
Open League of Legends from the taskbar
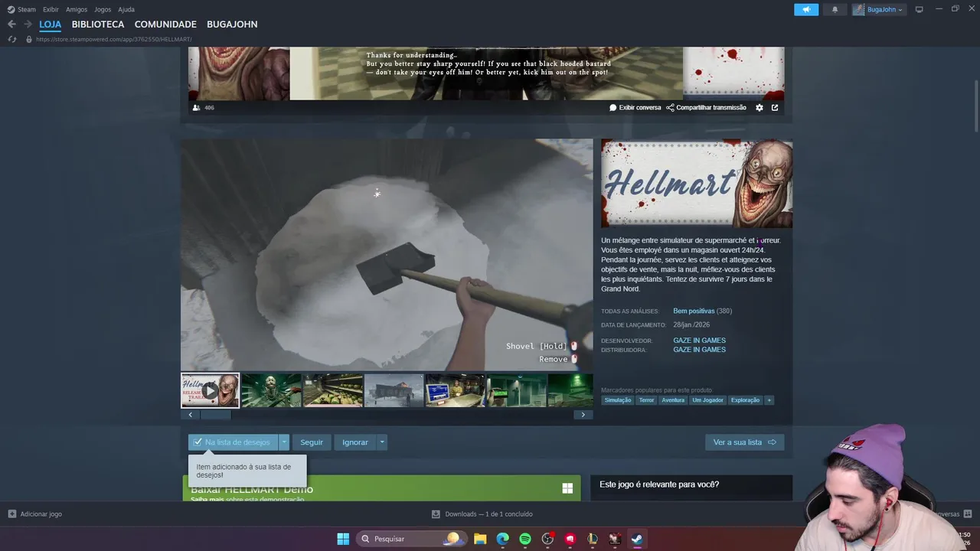coord(592,539)
